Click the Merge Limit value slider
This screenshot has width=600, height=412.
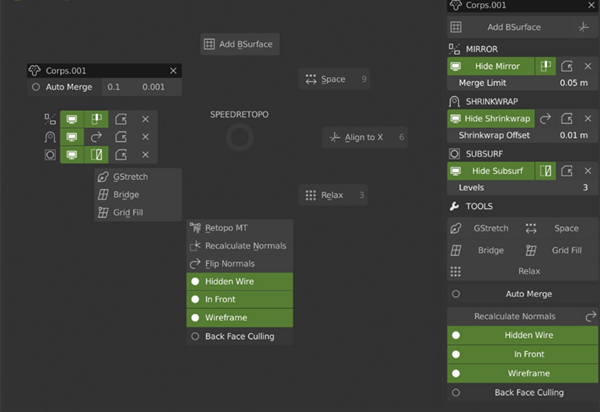point(522,82)
